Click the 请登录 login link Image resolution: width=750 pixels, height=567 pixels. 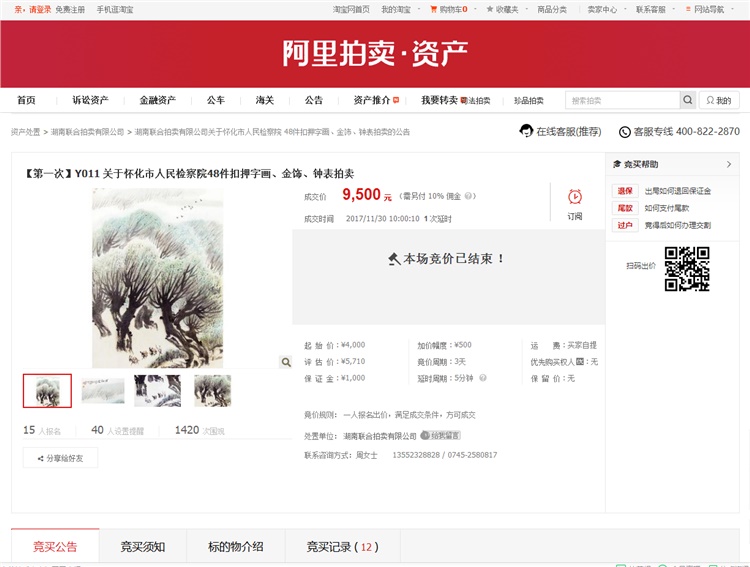click(40, 9)
